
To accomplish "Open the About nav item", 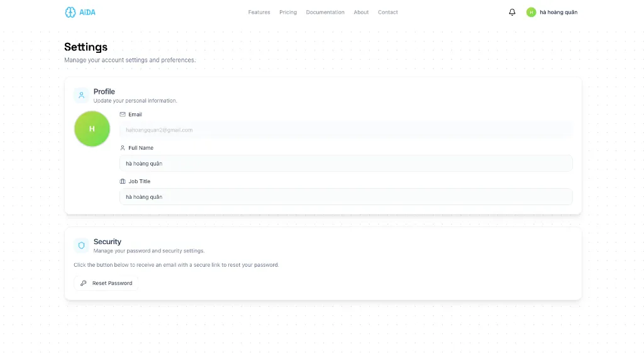I will [x=361, y=13].
